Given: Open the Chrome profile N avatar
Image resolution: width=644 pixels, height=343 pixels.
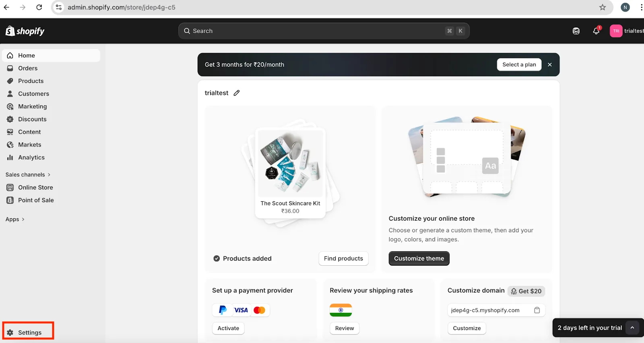Looking at the screenshot, I should [x=625, y=7].
